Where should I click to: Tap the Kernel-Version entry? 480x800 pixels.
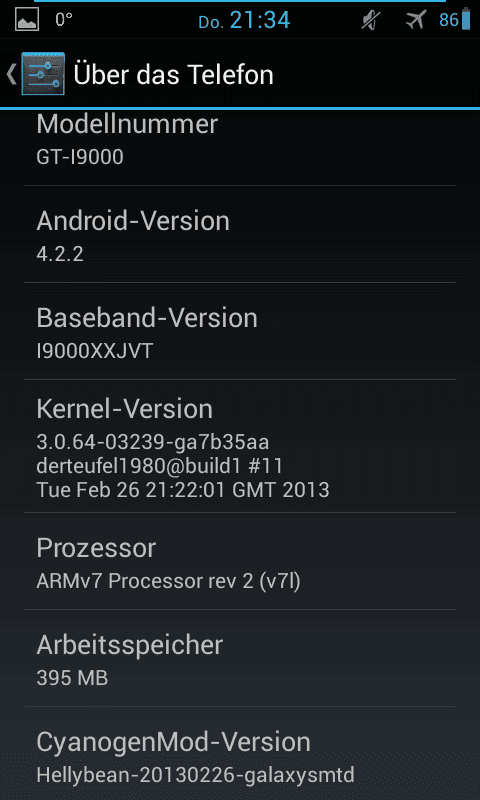click(x=240, y=446)
